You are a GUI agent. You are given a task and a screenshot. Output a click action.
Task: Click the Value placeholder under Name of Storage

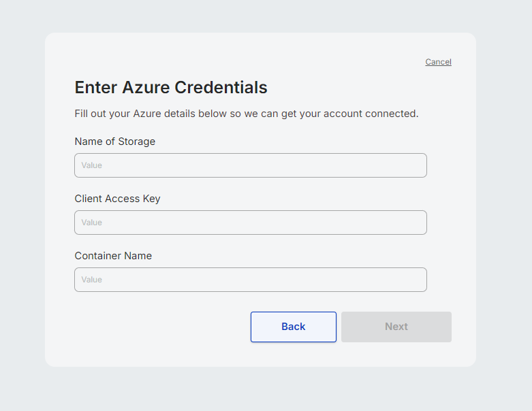pos(91,165)
